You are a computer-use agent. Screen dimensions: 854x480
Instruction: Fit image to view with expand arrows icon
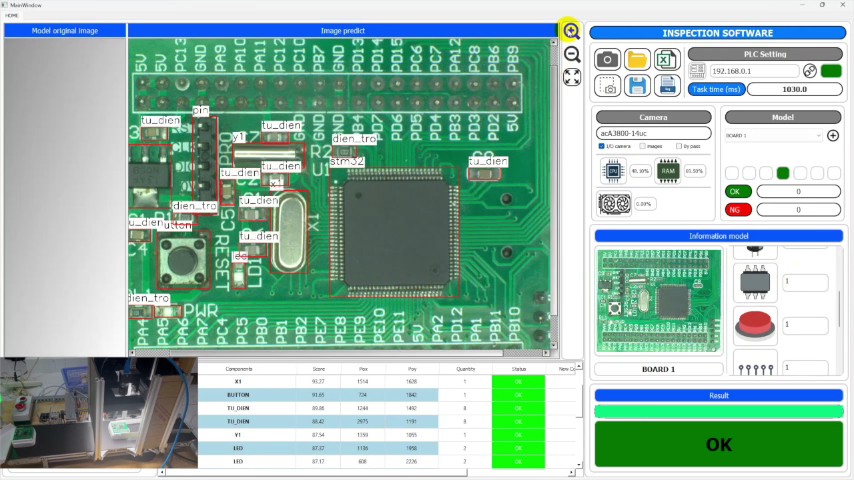(572, 77)
